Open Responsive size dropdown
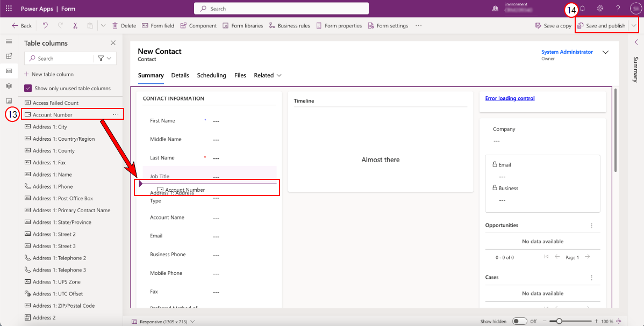 pos(163,322)
